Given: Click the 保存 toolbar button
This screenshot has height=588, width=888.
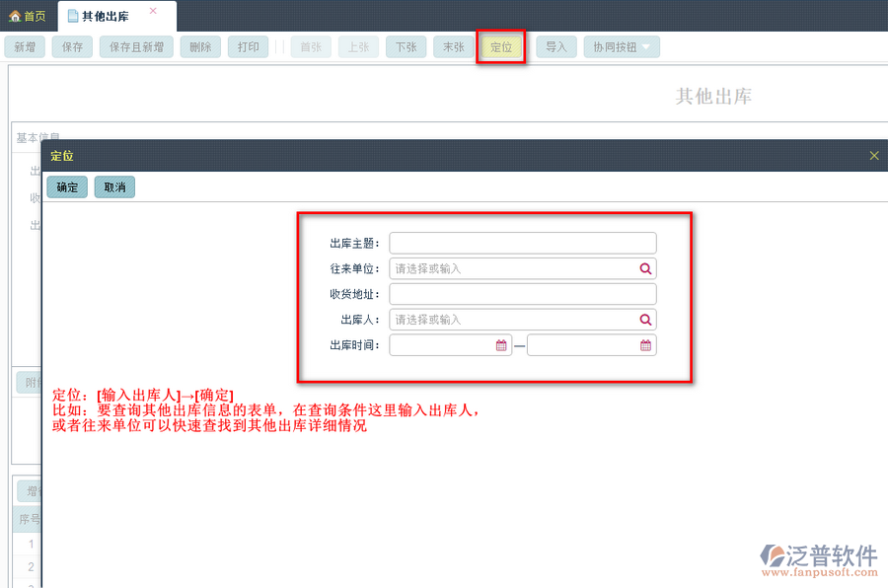Looking at the screenshot, I should coord(72,47).
